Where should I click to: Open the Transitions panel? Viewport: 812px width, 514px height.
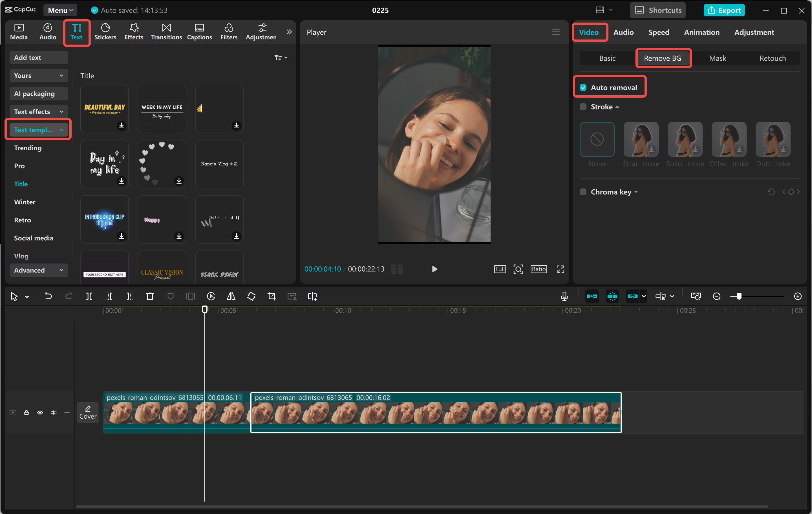click(x=166, y=31)
